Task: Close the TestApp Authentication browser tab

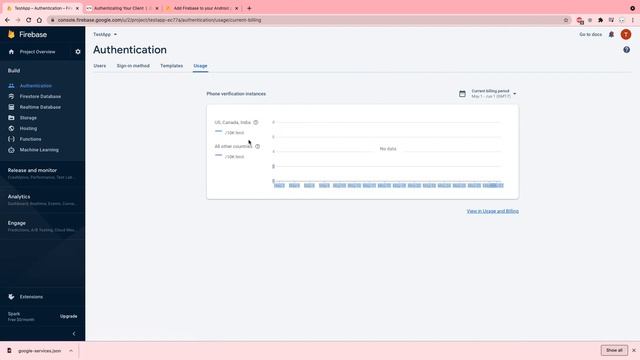Action: pyautogui.click(x=77, y=8)
